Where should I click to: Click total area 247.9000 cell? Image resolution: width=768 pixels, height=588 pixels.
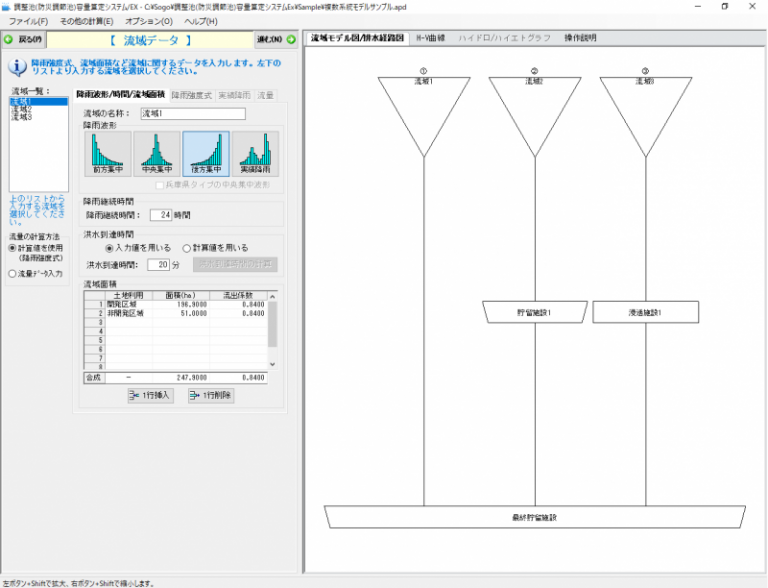(181, 378)
